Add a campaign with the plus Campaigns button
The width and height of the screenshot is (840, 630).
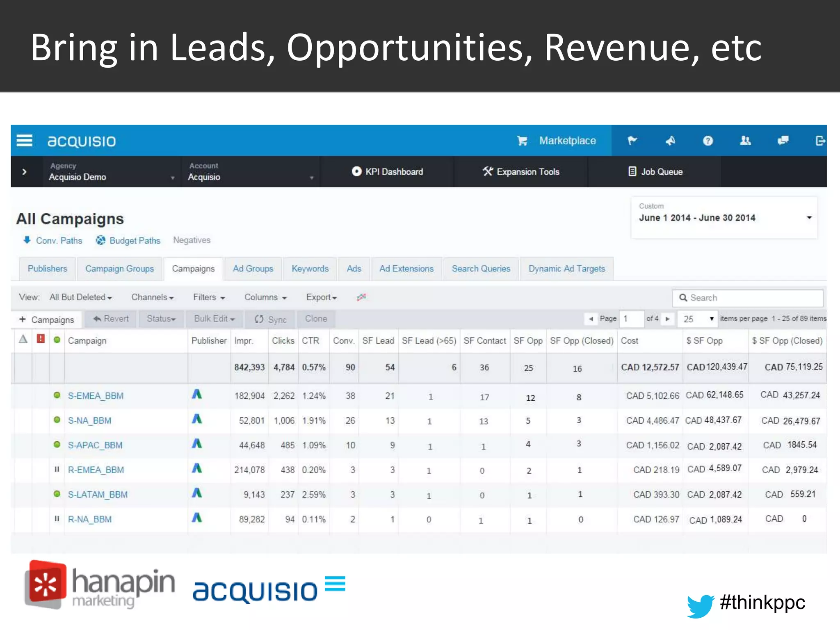[x=46, y=319]
